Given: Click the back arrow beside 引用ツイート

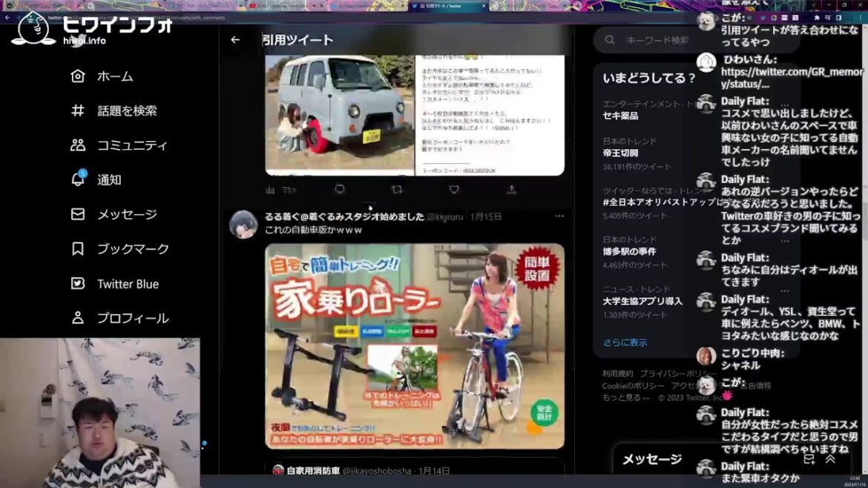Looking at the screenshot, I should click(x=235, y=40).
